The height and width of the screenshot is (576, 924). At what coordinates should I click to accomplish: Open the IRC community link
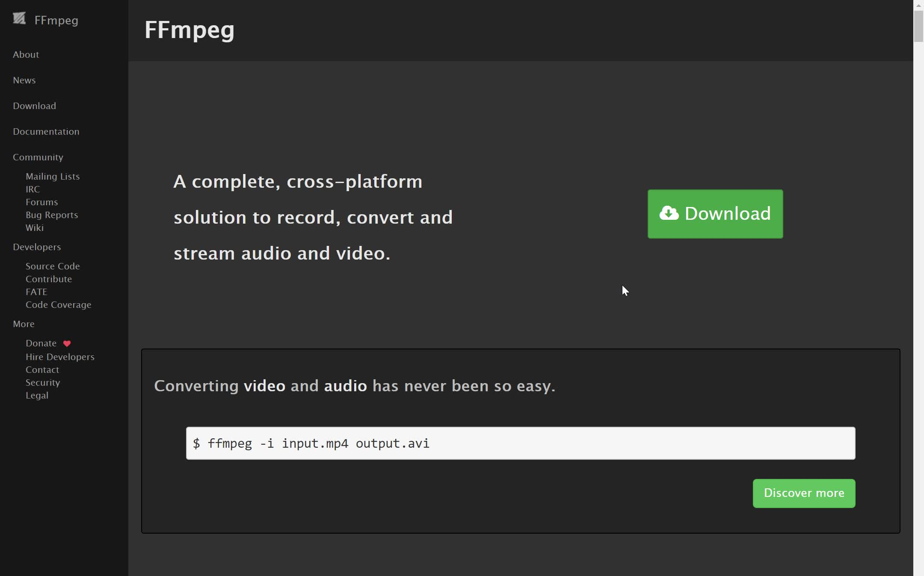(x=32, y=189)
